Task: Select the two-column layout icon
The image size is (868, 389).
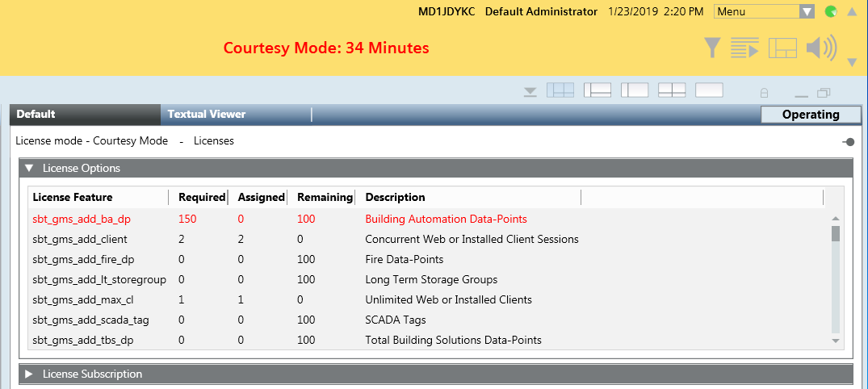Action: [x=635, y=90]
